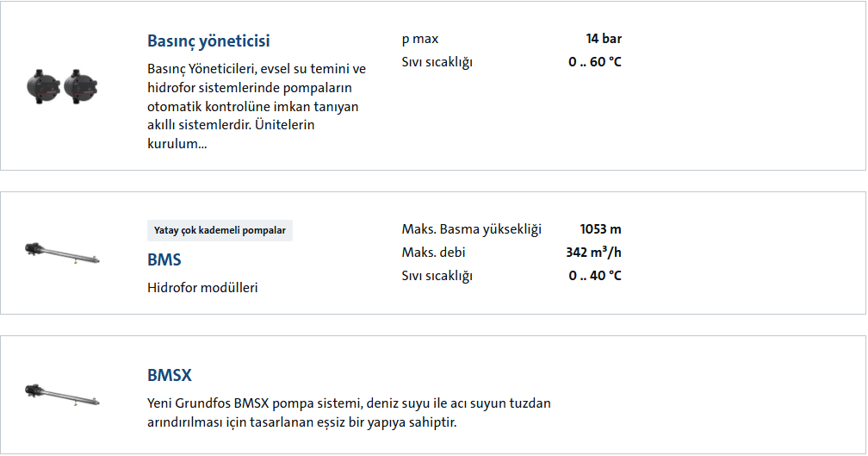Image resolution: width=868 pixels, height=456 pixels.
Task: Open the Basınç yöneticisi product title
Action: pyautogui.click(x=208, y=41)
